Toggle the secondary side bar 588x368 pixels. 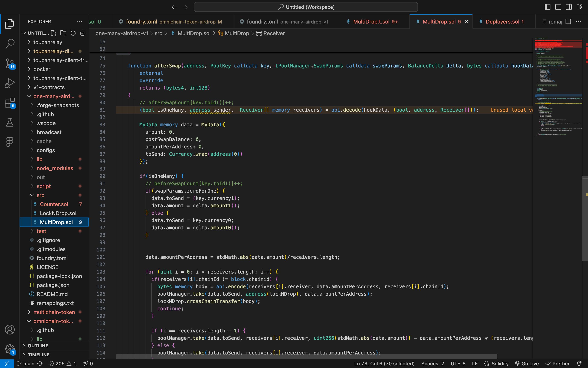click(x=569, y=7)
